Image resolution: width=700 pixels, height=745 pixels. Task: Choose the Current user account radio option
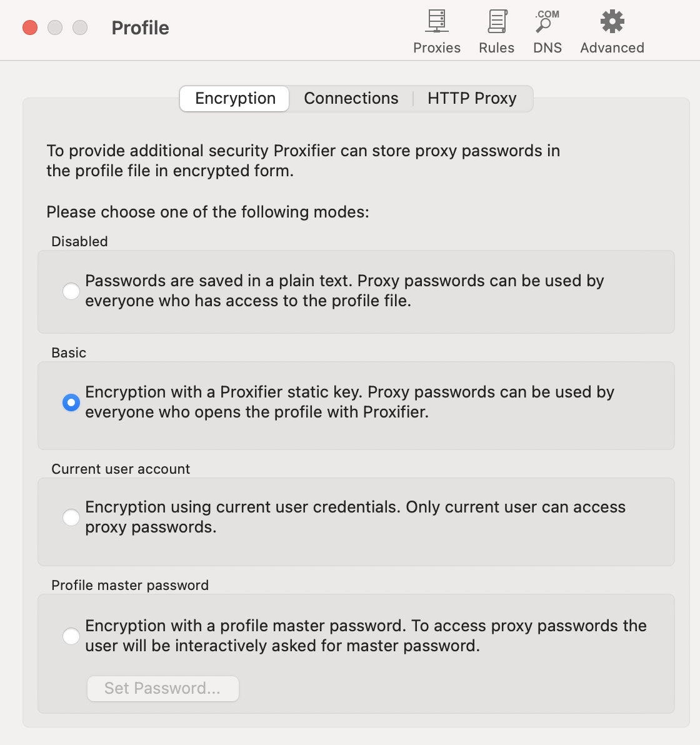point(71,517)
